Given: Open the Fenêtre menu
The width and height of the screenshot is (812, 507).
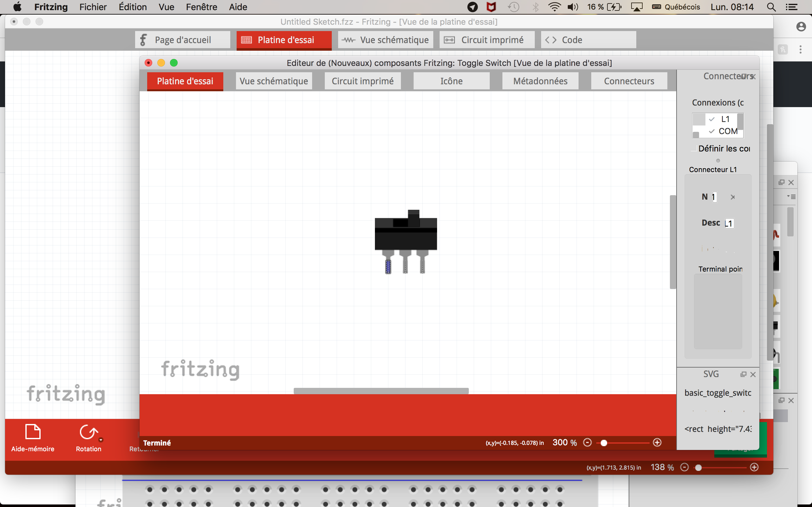Looking at the screenshot, I should (201, 7).
